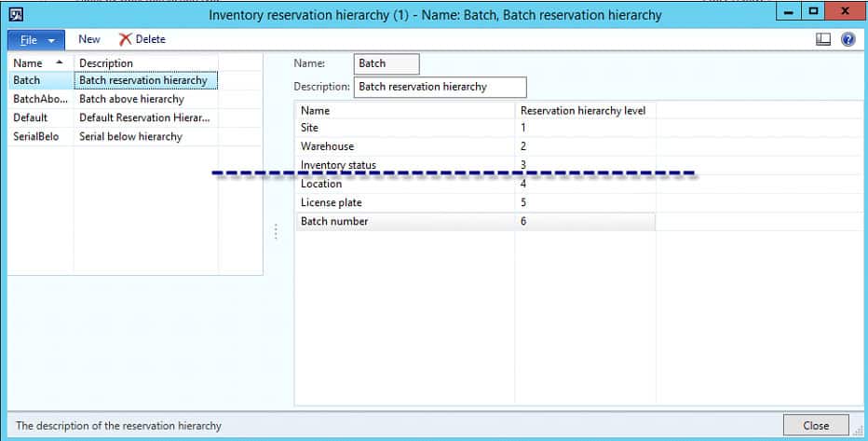Select the 'Batch reservation hierarchy' description cell
Screen dimensions: 868x441
pyautogui.click(x=145, y=80)
